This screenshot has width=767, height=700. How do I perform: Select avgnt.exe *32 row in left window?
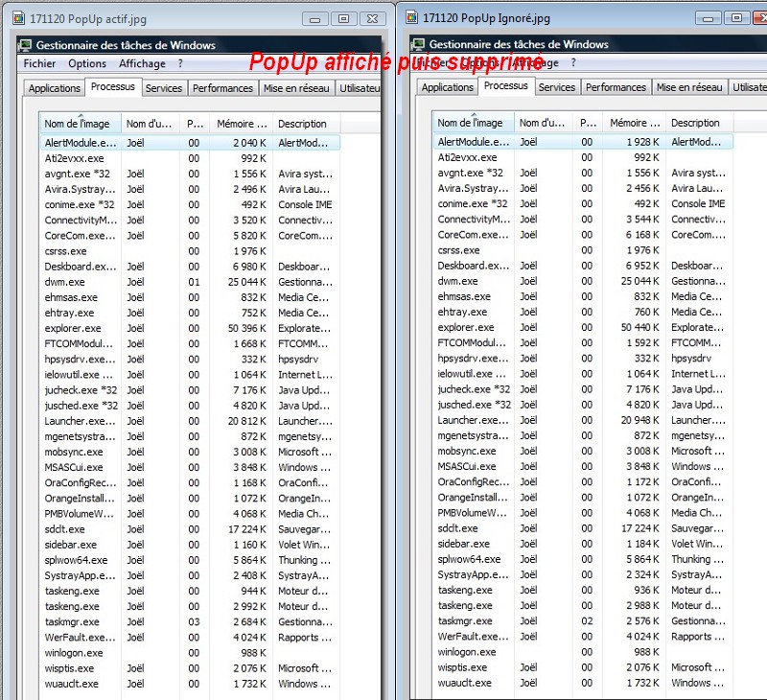(190, 174)
